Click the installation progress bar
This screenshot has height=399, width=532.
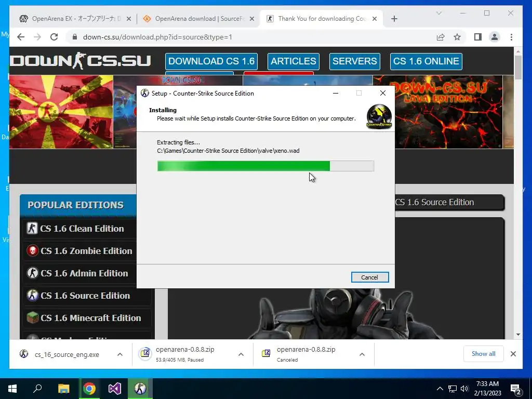[265, 166]
